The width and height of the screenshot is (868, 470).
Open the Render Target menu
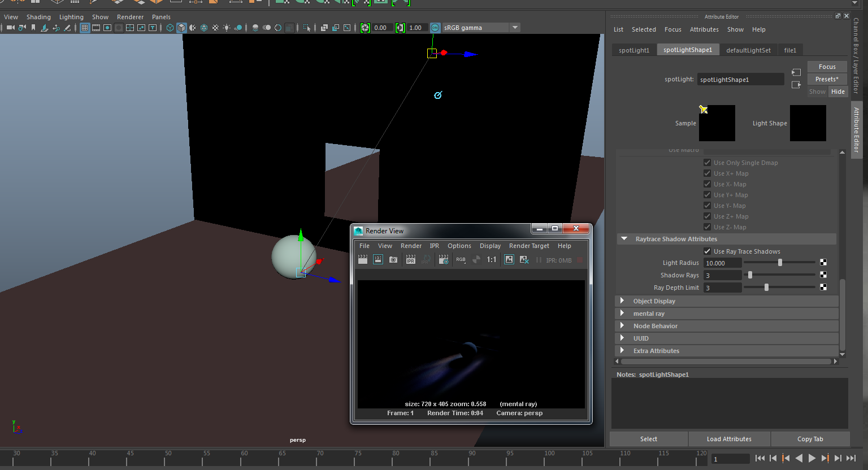coord(529,246)
